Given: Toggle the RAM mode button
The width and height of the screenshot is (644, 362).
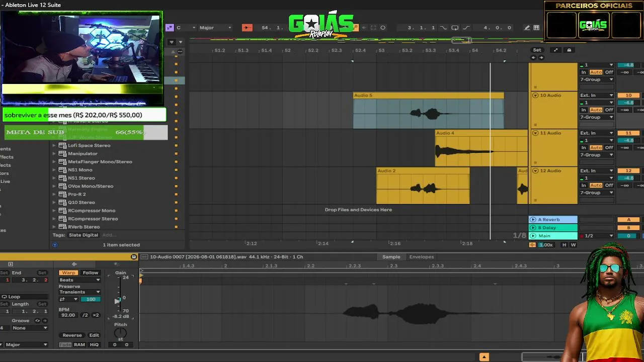Looking at the screenshot, I should [79, 344].
